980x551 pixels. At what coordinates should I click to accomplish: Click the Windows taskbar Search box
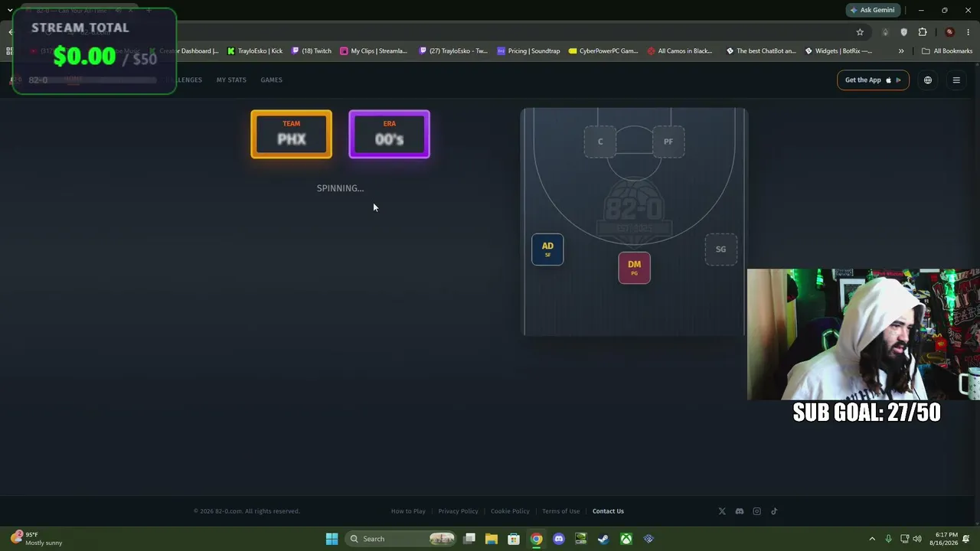(x=400, y=539)
